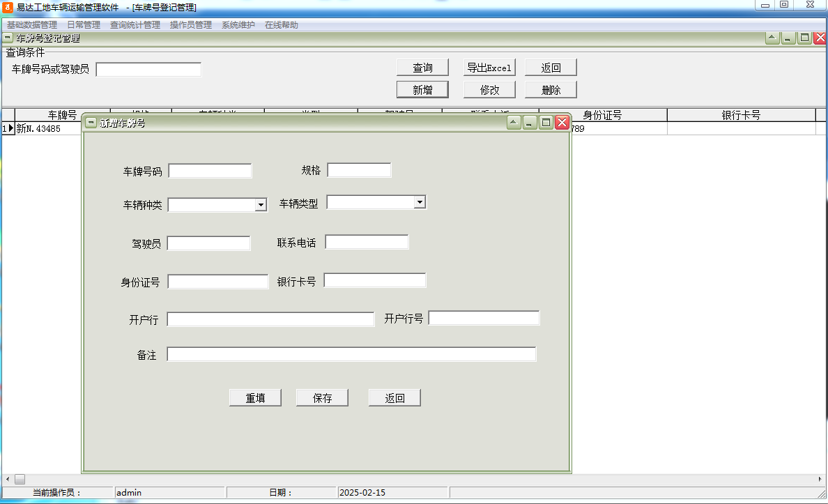Click the application logo icon in title bar
This screenshot has height=504, width=828.
tap(7, 6)
